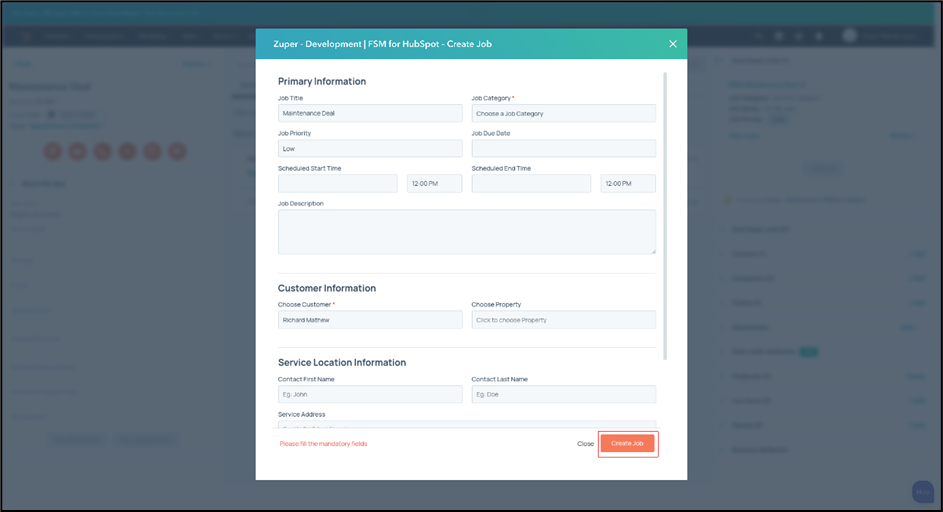This screenshot has width=943, height=512.
Task: Click the Close text button in the dialog footer
Action: tap(585, 443)
